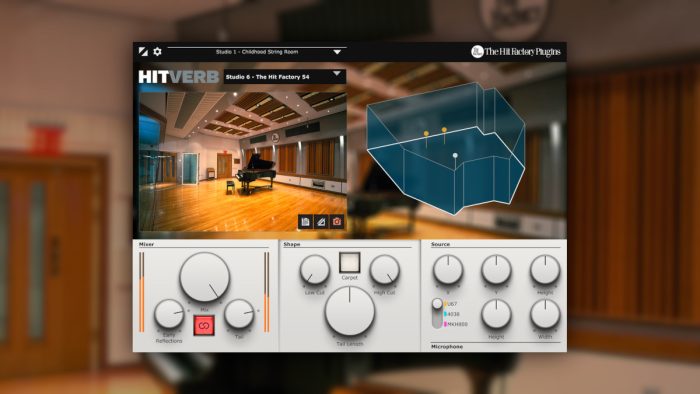This screenshot has height=394, width=700.
Task: Click the right yellow microphone pin in the 3D room
Action: 444,130
